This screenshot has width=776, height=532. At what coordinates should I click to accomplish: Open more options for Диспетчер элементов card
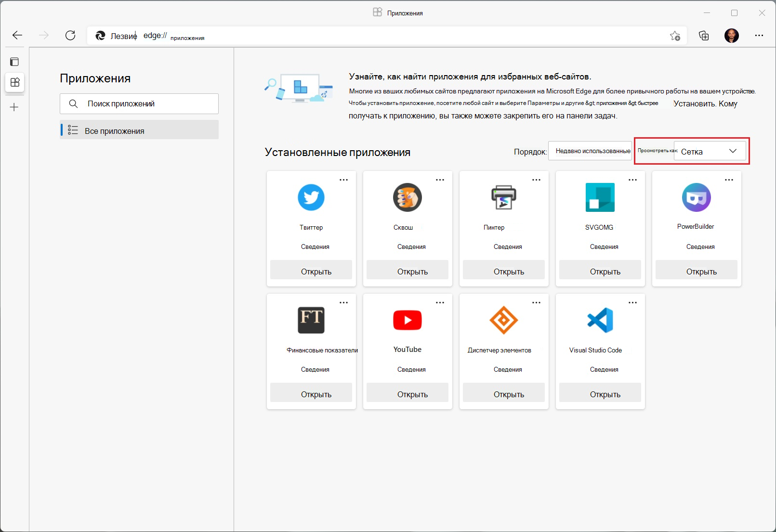point(536,302)
